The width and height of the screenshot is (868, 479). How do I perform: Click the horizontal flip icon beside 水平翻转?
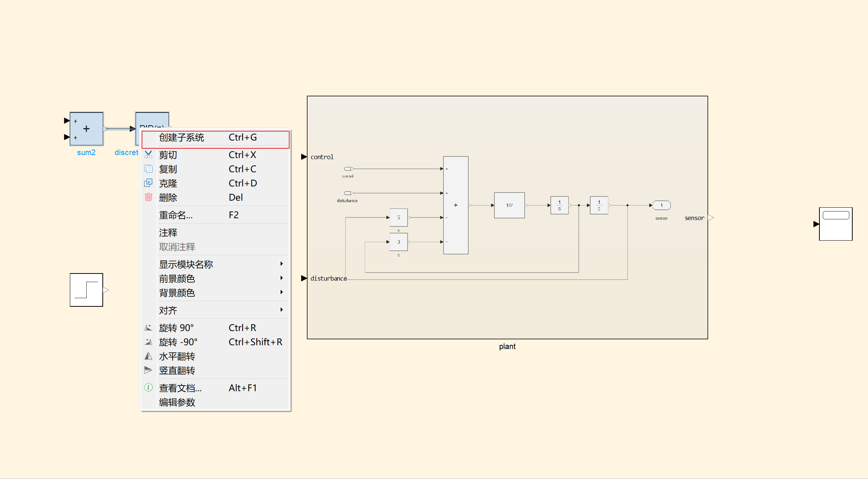click(148, 356)
